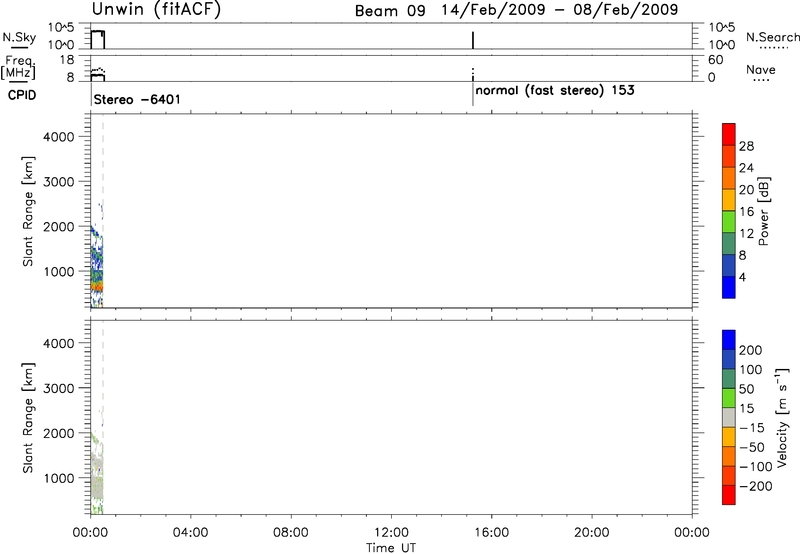
Task: Click the 'CPID' row label
Action: pyautogui.click(x=22, y=95)
